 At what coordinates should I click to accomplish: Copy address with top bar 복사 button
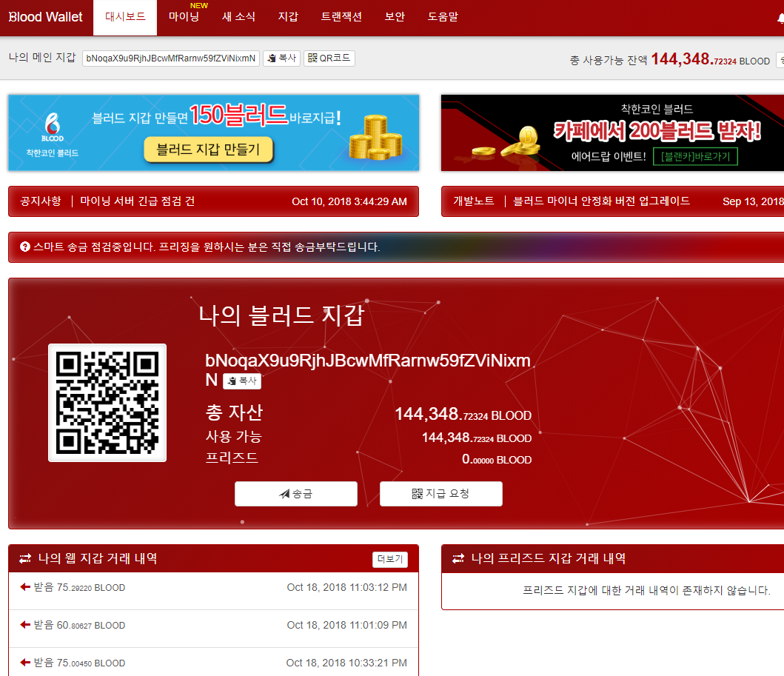281,58
